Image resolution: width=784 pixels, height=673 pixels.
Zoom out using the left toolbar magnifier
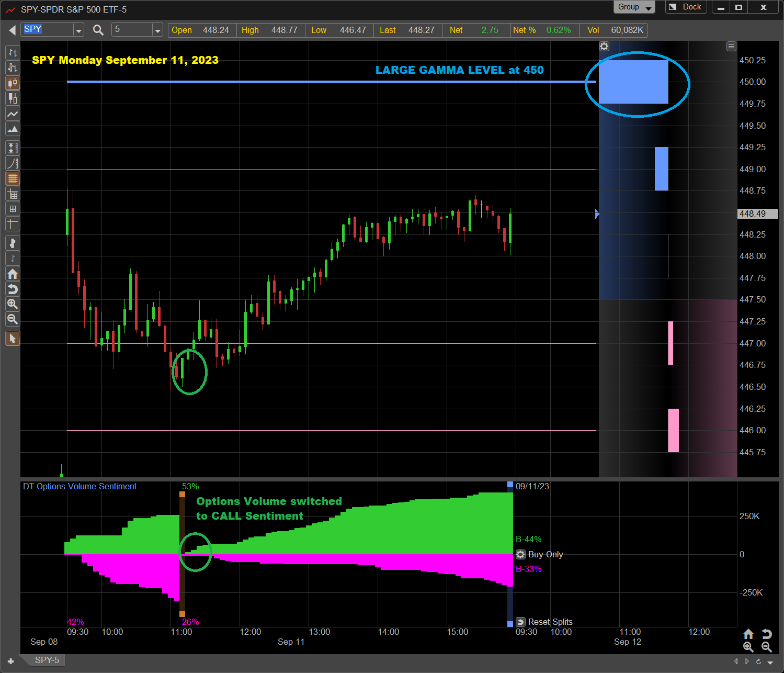tap(13, 319)
